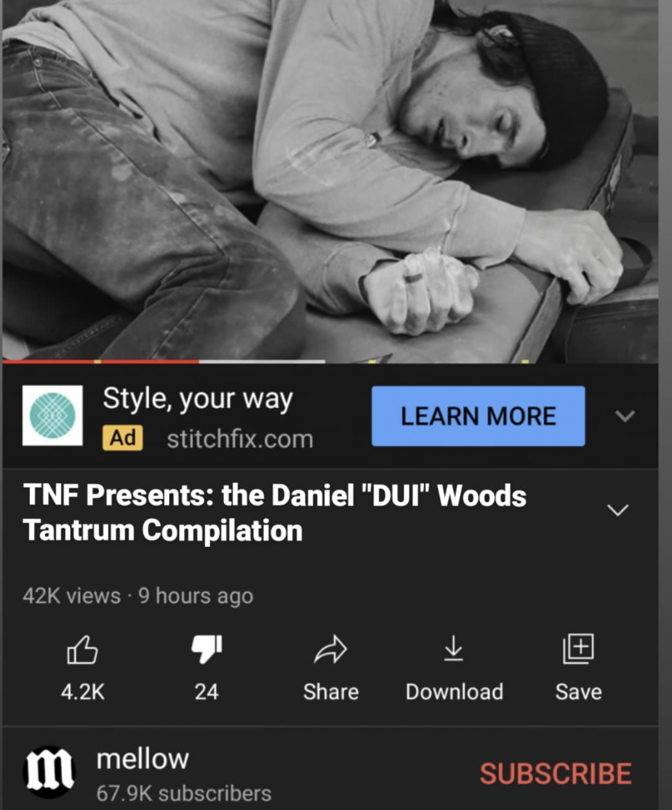Open the mellow channel name

143,759
